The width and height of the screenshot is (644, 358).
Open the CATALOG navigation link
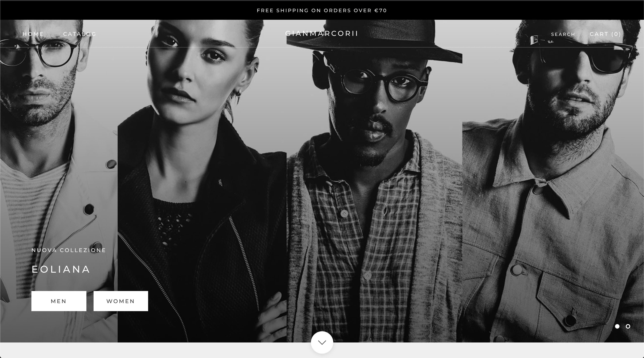coord(80,34)
